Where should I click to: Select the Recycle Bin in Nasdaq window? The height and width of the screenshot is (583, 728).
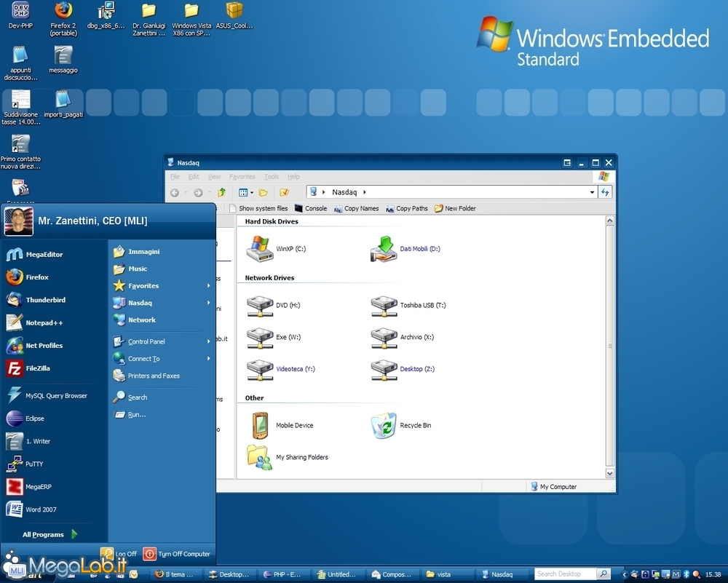click(400, 425)
